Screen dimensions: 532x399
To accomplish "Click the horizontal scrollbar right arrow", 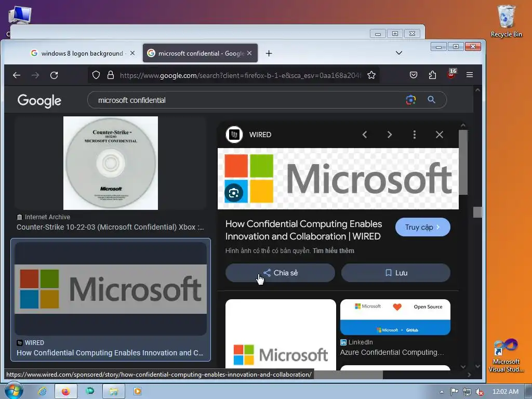I will point(469,375).
